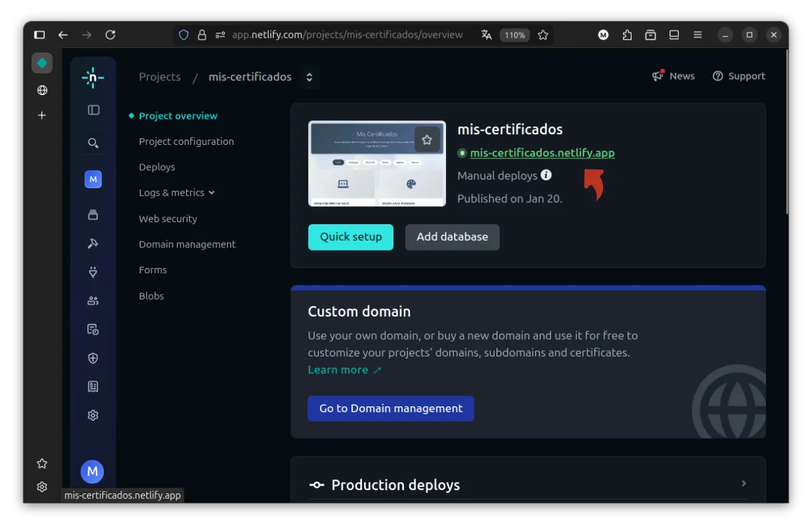Screen dimensions: 812x528
Task: Open the Domain management menu item
Action: 187,244
